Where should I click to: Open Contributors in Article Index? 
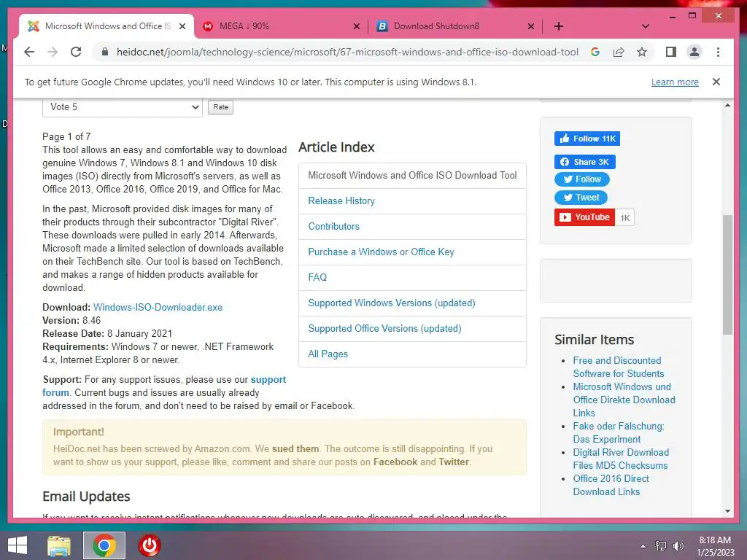tap(334, 226)
